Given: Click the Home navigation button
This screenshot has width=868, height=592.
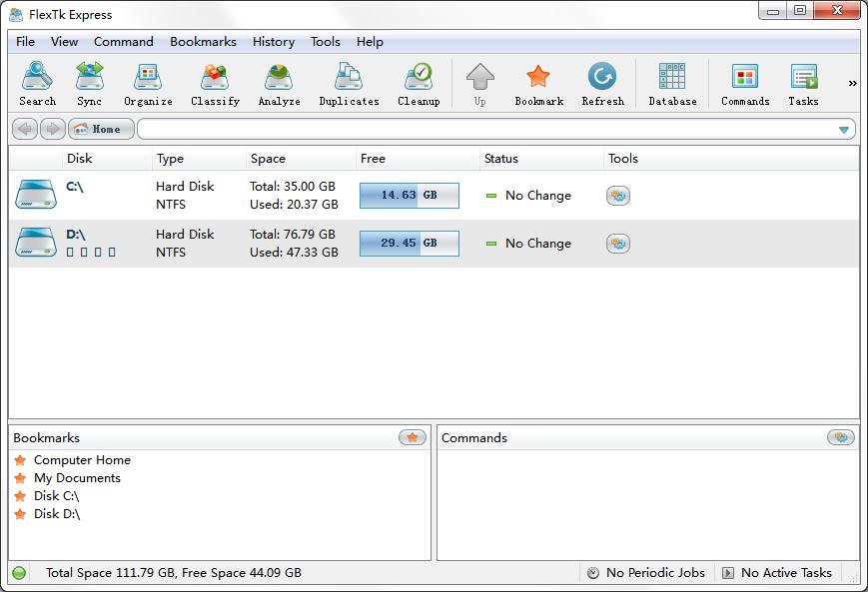Looking at the screenshot, I should click(x=101, y=129).
